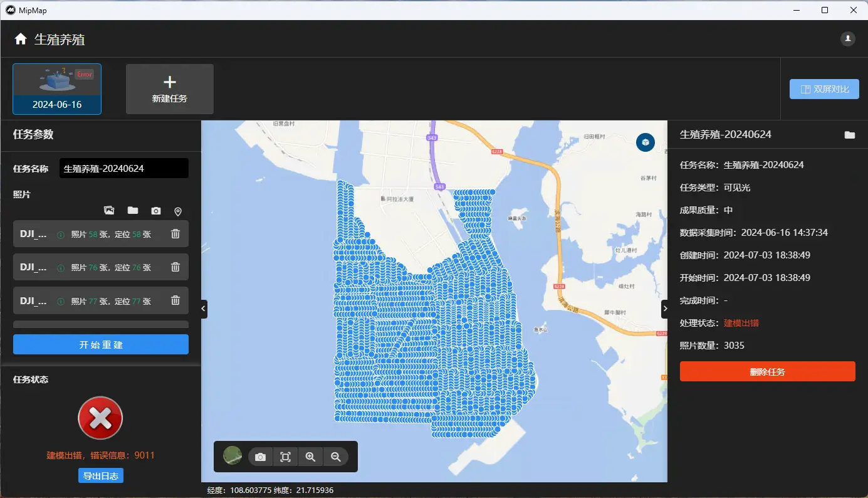Open the task folder in right panel header
Image resolution: width=868 pixels, height=498 pixels.
(x=849, y=135)
